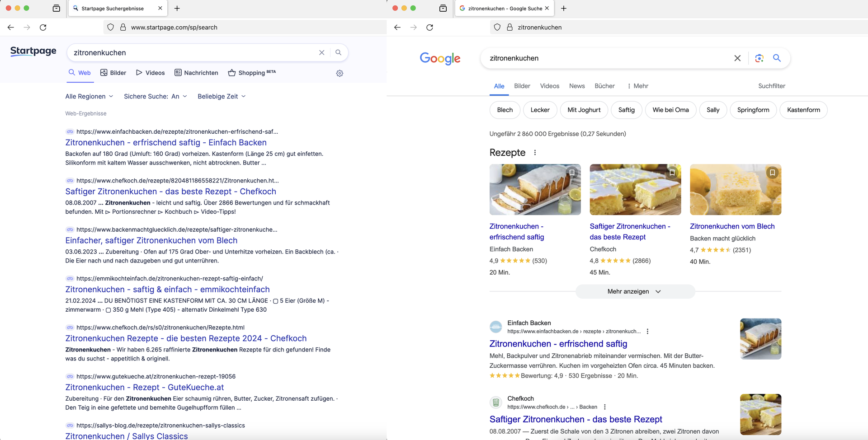Open Einfach Backen result thumbnail image
This screenshot has height=440, width=868.
pos(760,339)
